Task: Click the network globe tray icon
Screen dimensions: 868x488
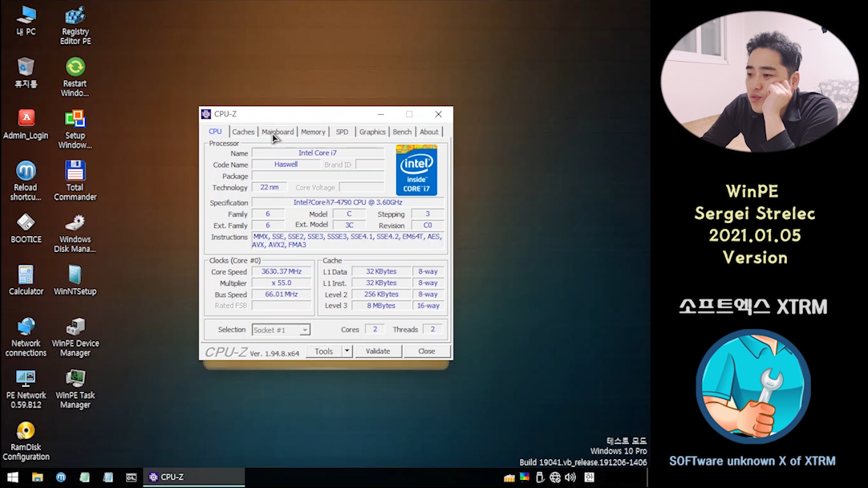Action: [555, 477]
